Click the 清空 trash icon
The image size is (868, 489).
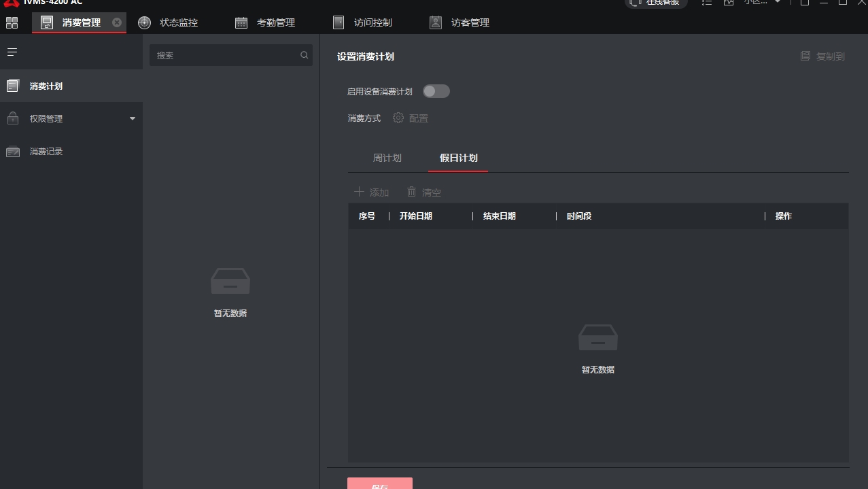(411, 192)
